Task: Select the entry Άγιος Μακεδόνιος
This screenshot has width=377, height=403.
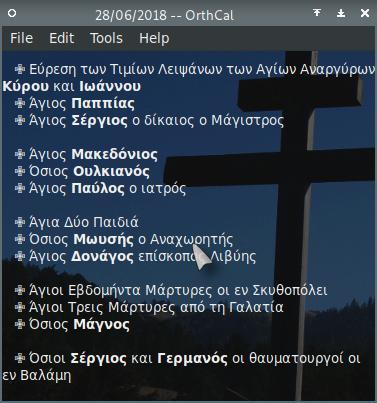Action: click(93, 154)
